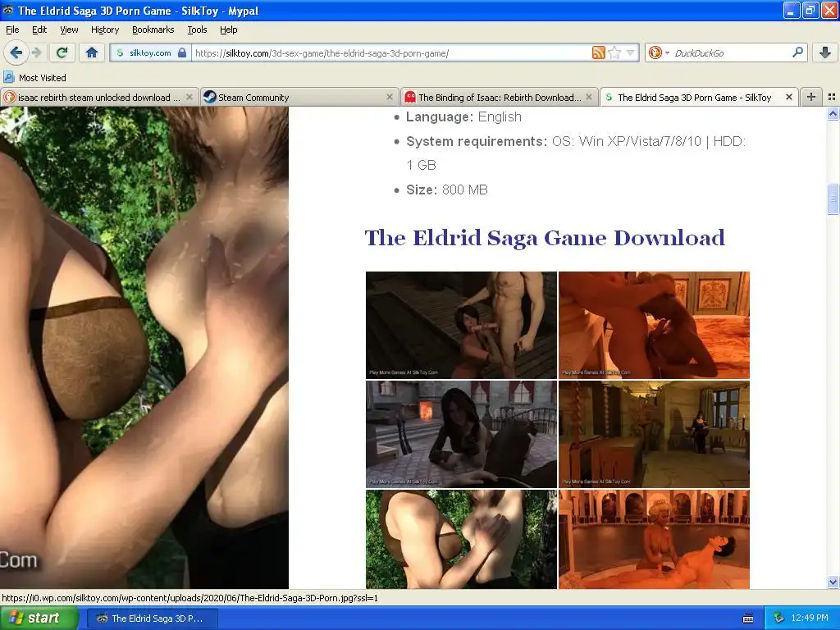Click the 12:49 PM clock

coord(810,618)
